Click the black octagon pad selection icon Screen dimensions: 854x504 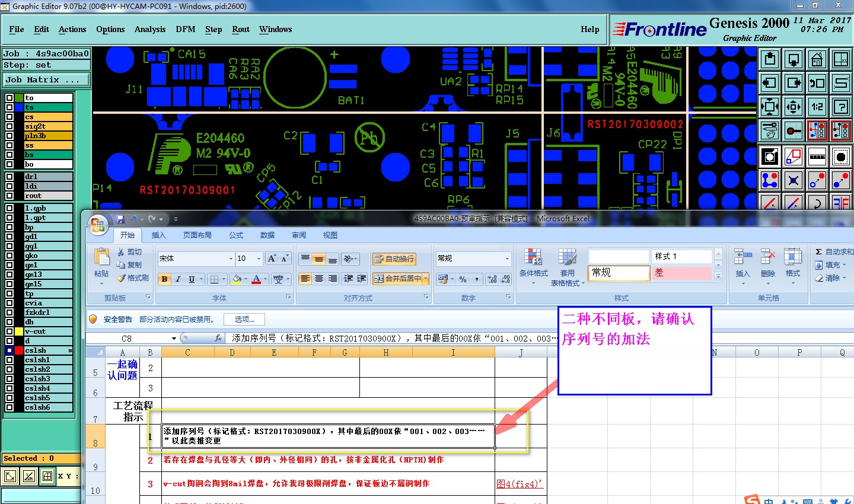pyautogui.click(x=841, y=157)
